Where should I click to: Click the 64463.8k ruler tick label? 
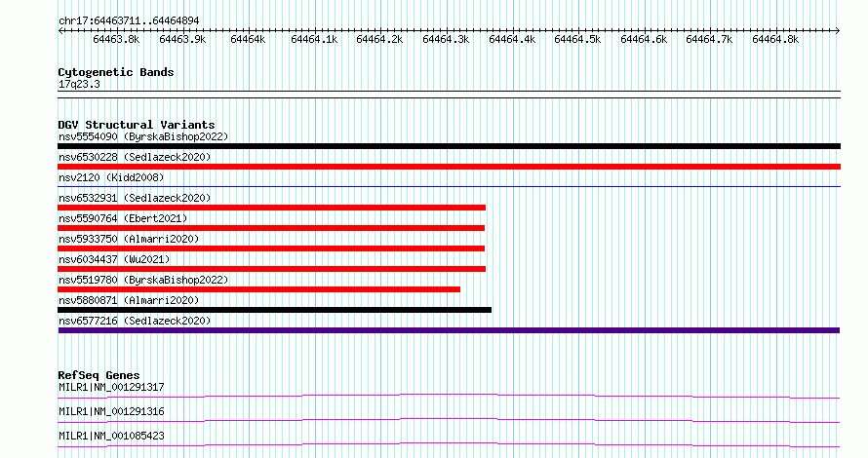point(116,40)
